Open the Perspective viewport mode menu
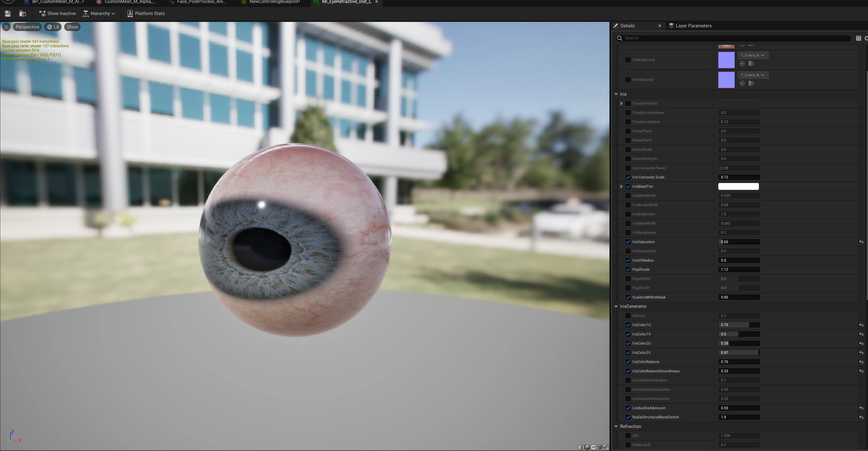 click(x=27, y=27)
